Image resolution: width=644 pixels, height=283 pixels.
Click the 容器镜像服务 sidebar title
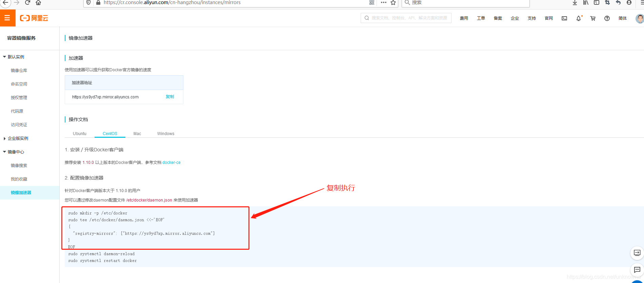(x=21, y=38)
